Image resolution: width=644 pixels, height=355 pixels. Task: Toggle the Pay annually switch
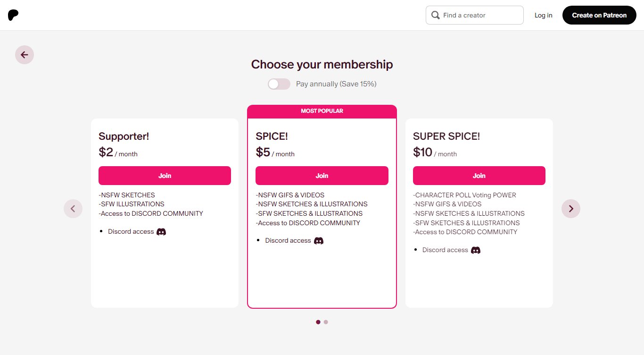click(x=279, y=84)
